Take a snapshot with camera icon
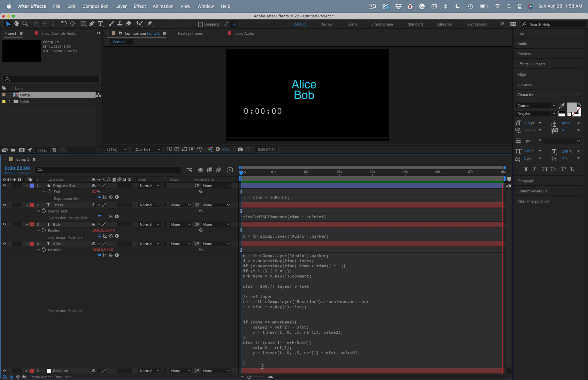Screen dimensions: 588x380 point(240,149)
